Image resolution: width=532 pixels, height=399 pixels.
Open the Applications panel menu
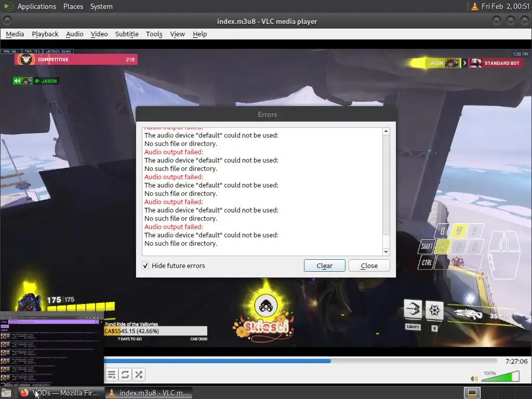(x=37, y=6)
